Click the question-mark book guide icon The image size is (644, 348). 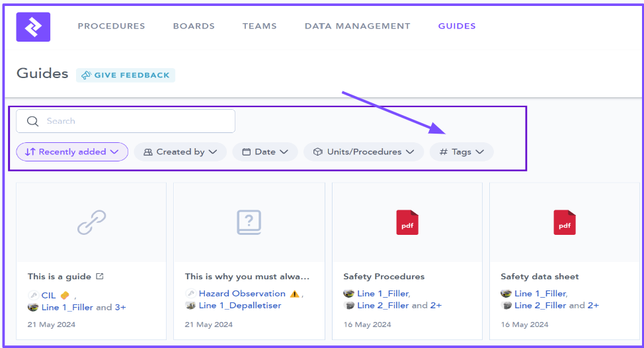(249, 222)
